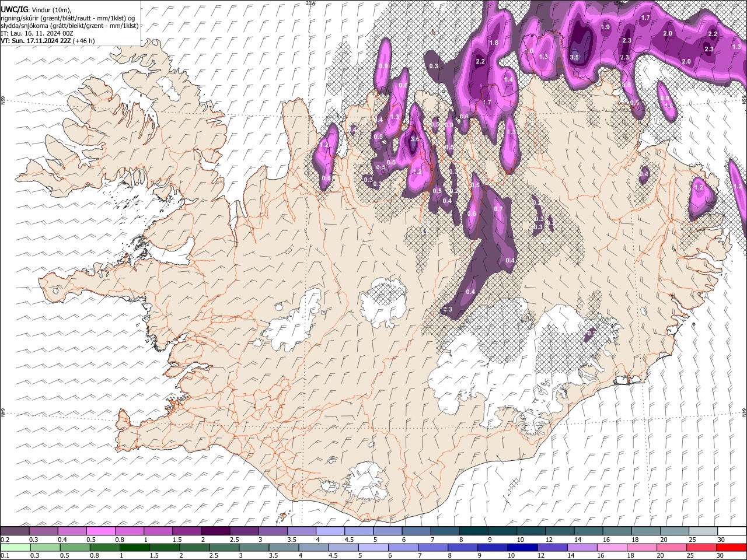Click the '0.1' label in bottom legend row
The height and width of the screenshot is (560, 747).
click(5, 555)
